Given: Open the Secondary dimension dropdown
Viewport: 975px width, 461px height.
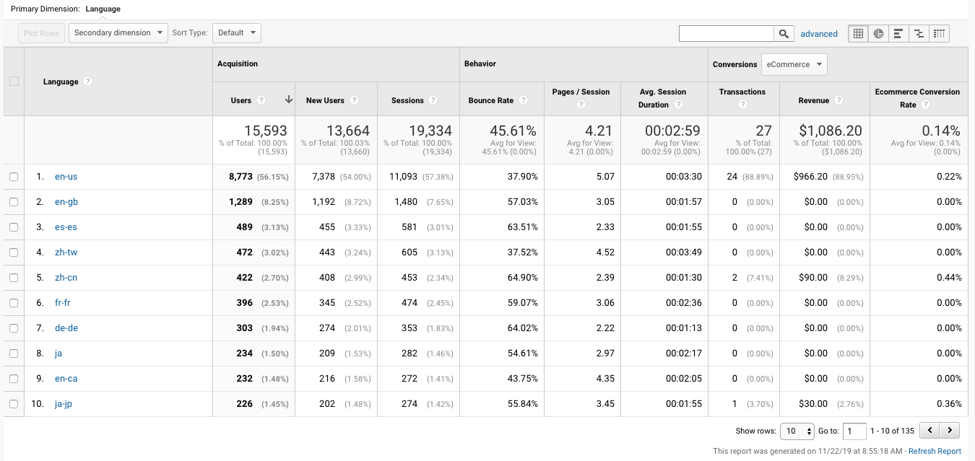Looking at the screenshot, I should (118, 33).
